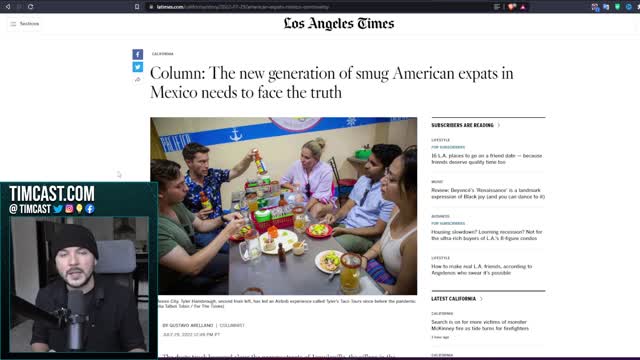Expand Latest California chevron arrow

(x=481, y=299)
